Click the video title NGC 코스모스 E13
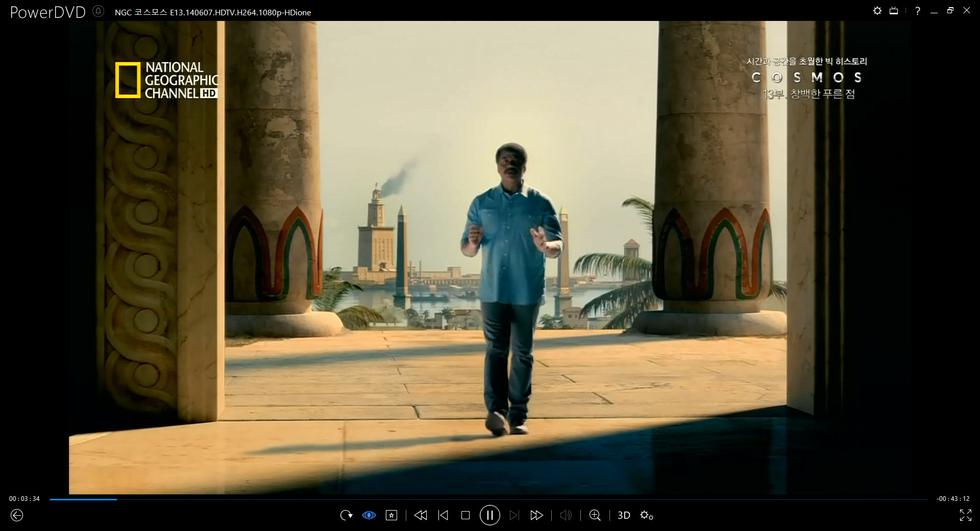This screenshot has width=980, height=531. 213,12
